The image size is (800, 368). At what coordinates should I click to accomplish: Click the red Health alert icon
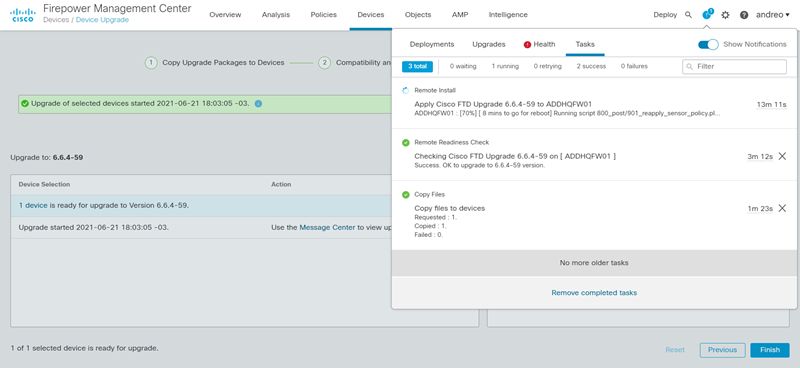(x=527, y=44)
